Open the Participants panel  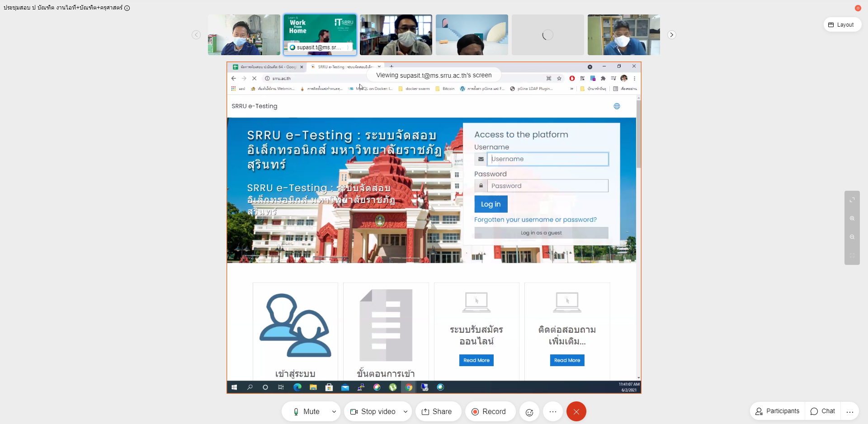[x=778, y=411]
